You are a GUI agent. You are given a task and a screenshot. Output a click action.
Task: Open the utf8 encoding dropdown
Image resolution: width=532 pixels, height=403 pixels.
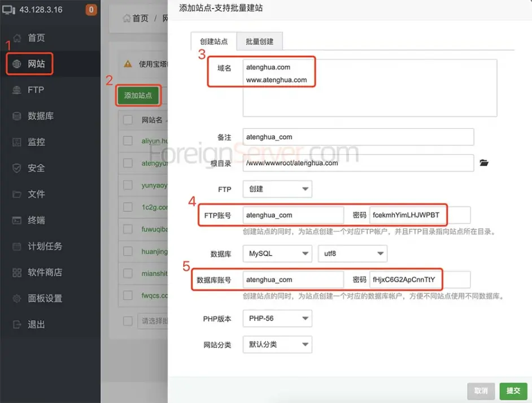click(x=352, y=254)
